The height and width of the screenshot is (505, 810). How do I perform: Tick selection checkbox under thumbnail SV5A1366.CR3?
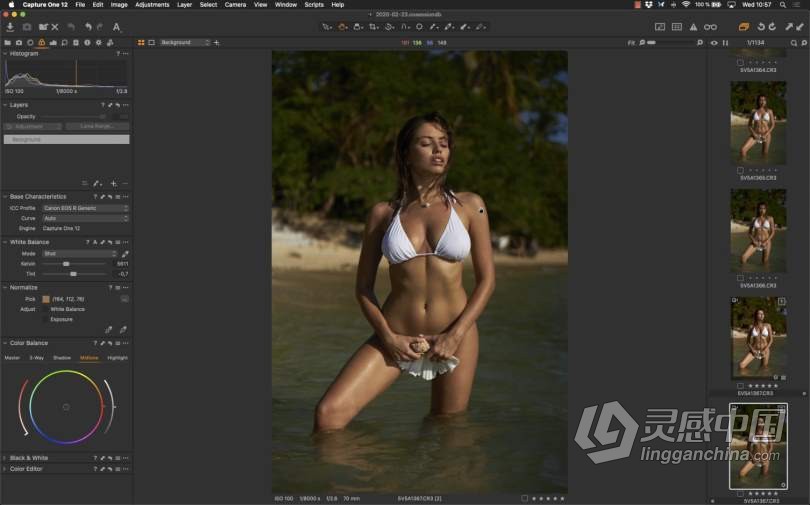740,278
